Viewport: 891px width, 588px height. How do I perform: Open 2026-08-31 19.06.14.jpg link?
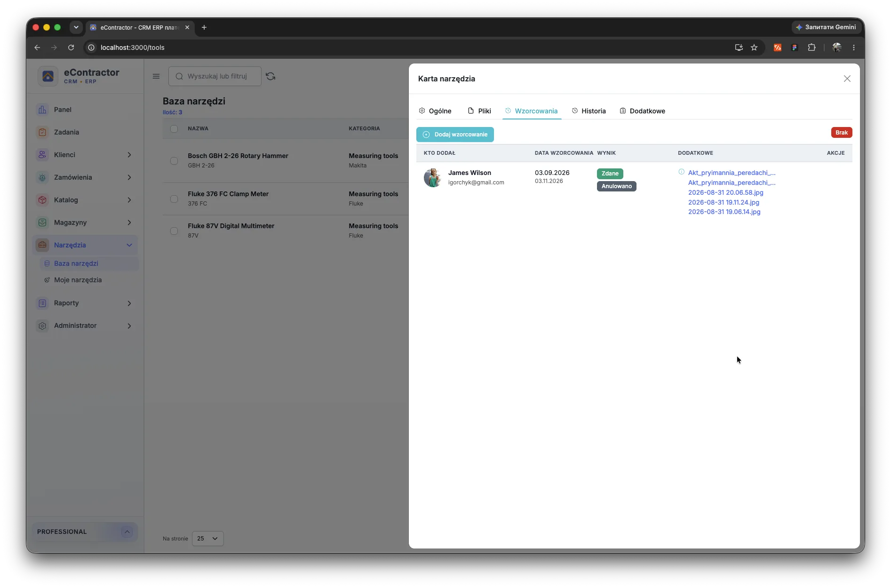pos(724,212)
